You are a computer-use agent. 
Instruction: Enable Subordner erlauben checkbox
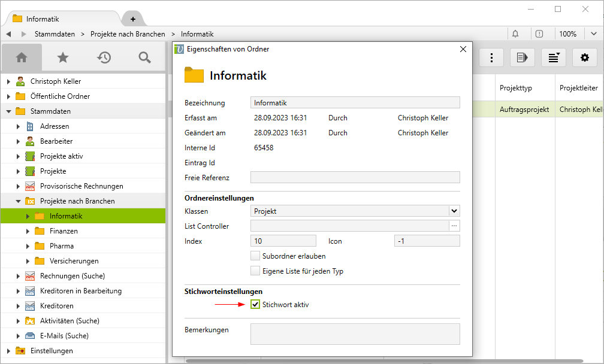click(x=255, y=256)
